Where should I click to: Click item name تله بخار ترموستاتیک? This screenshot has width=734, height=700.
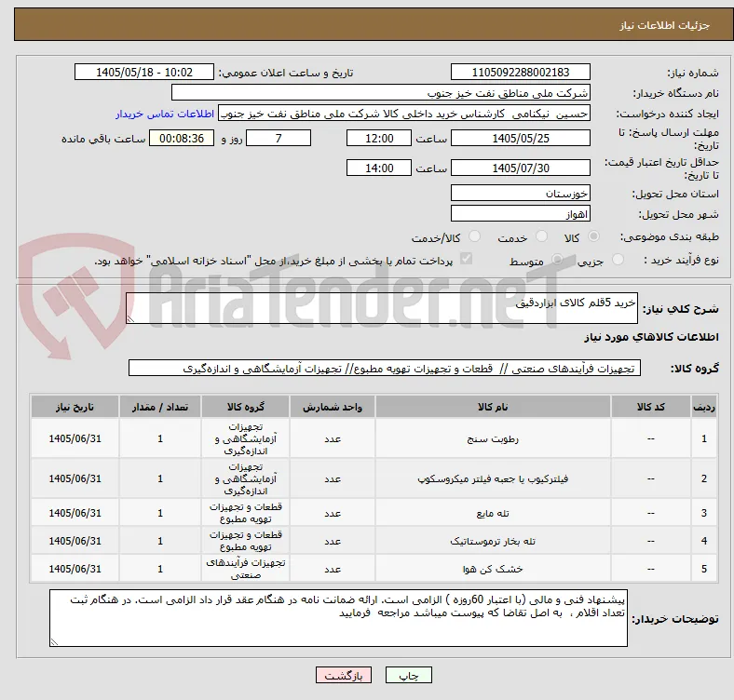(493, 541)
